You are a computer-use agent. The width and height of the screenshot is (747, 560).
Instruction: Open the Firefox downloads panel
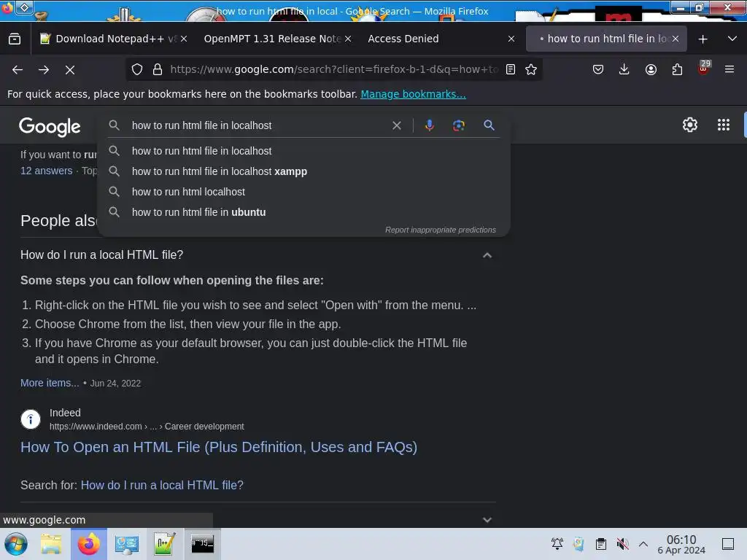pyautogui.click(x=624, y=69)
